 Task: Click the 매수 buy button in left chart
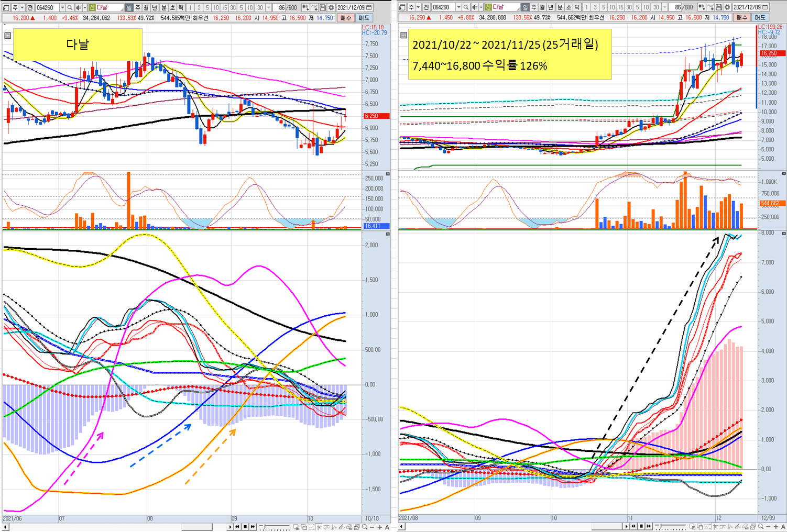click(x=346, y=18)
